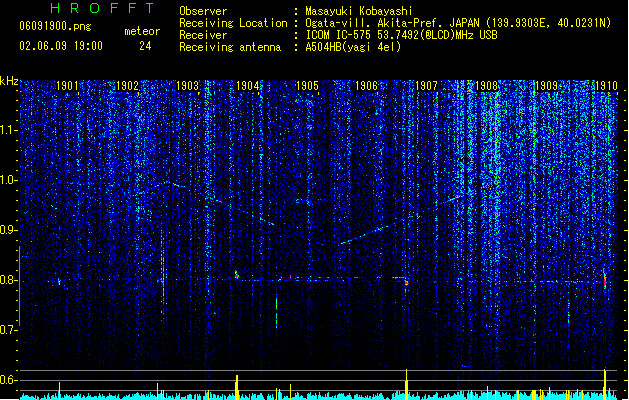The width and height of the screenshot is (629, 400).
Task: Click the yellow intensity spike below 1904
Action: click(237, 387)
